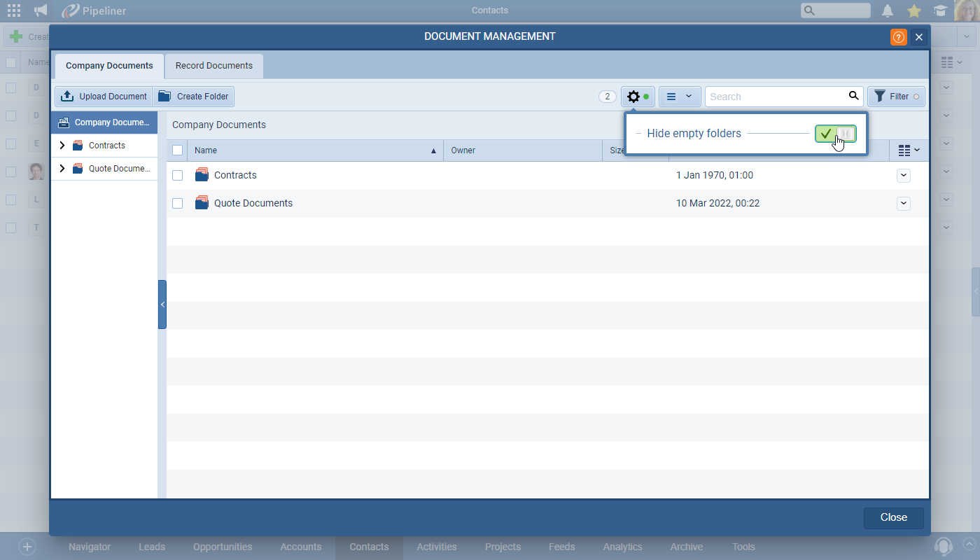Switch to the Company Documents tab
Viewport: 980px width, 560px height.
coord(109,66)
